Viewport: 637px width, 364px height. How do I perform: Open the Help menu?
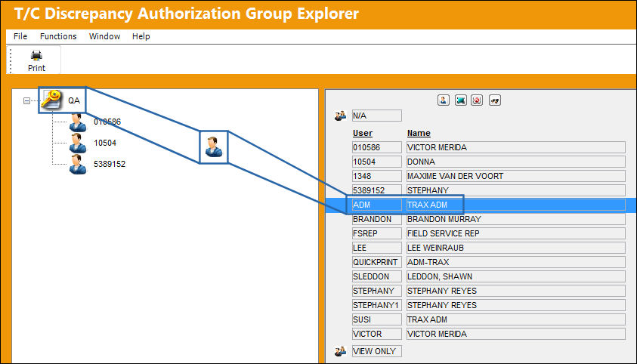(141, 36)
